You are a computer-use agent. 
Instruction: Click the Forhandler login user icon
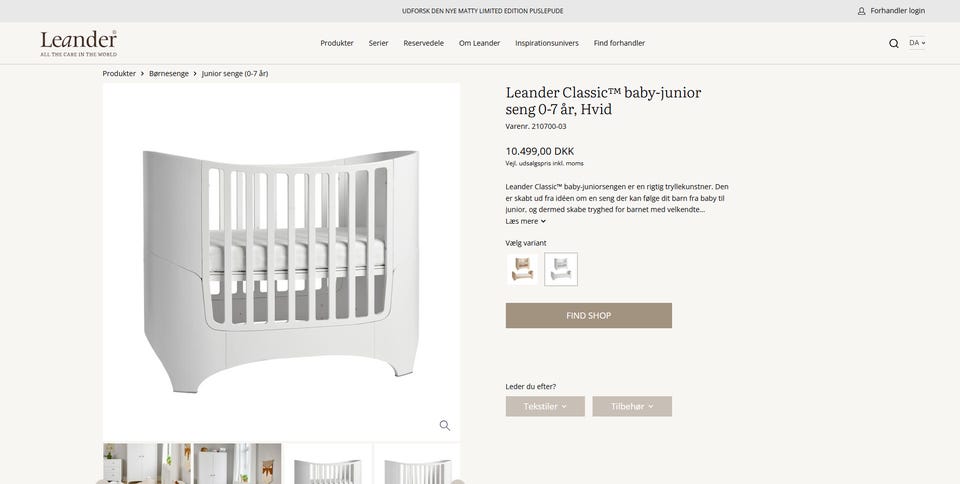tap(862, 11)
